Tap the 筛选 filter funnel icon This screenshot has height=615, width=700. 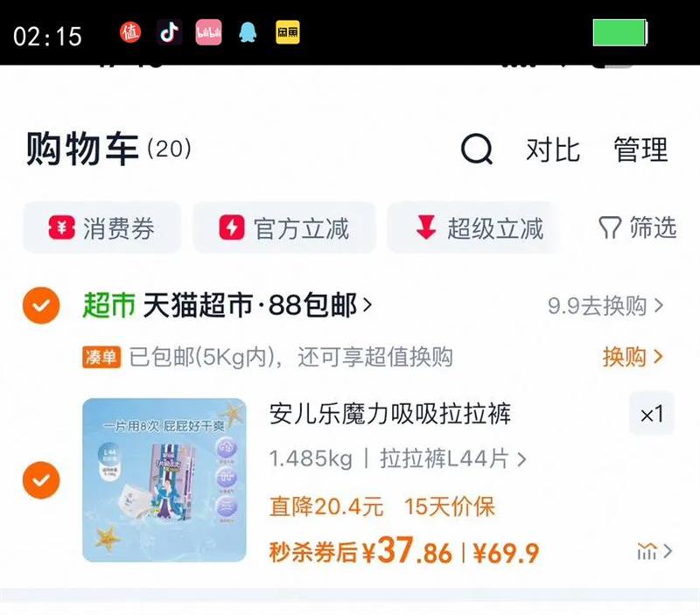pos(609,227)
